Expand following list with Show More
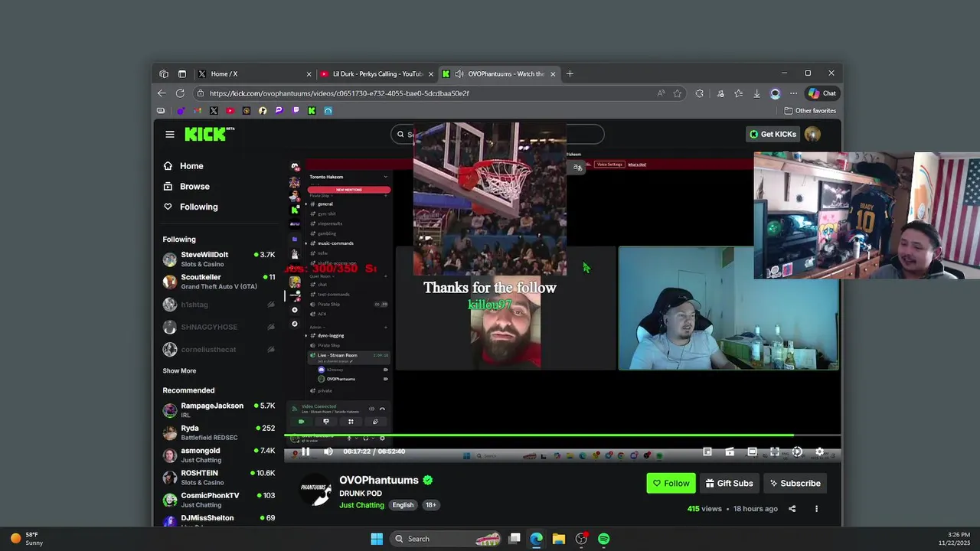The image size is (980, 551). pos(179,370)
